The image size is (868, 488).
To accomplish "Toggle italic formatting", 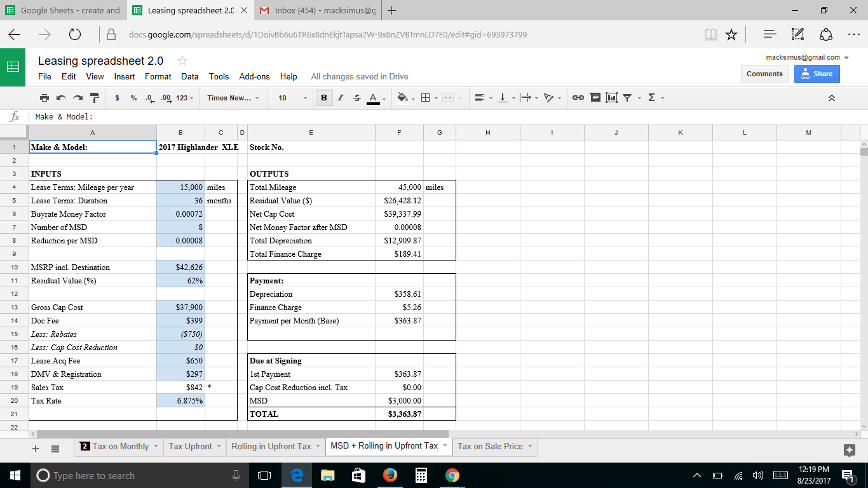I will (x=341, y=98).
